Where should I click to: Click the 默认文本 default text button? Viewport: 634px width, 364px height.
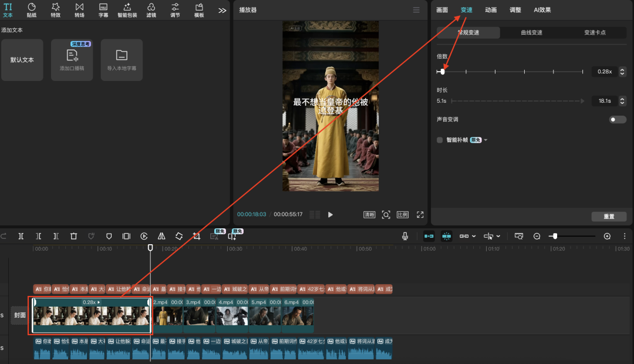[22, 60]
